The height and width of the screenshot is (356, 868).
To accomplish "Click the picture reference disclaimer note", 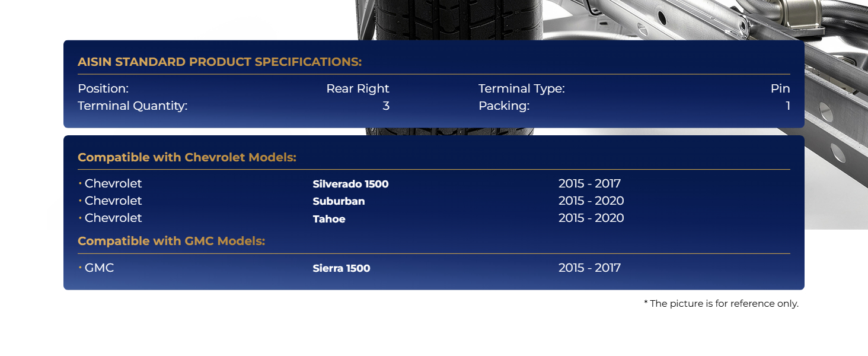I will pyautogui.click(x=721, y=303).
